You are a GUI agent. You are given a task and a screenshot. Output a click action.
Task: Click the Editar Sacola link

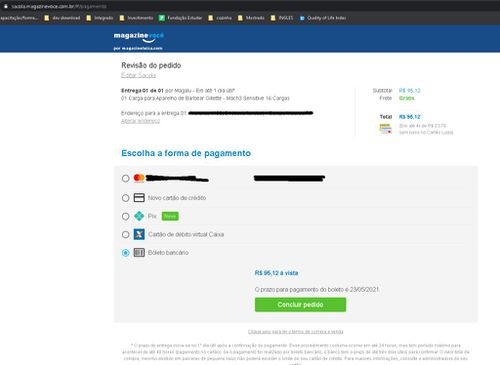pyautogui.click(x=138, y=75)
